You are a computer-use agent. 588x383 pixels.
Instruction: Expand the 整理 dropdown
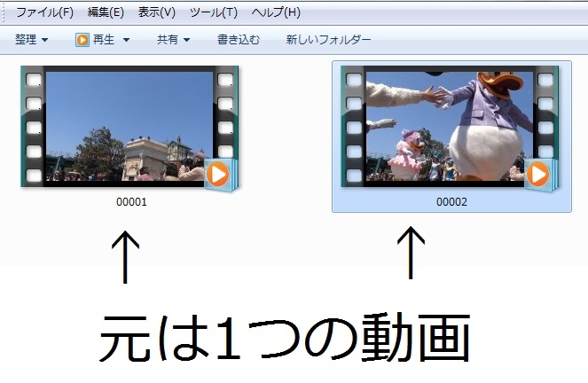coord(32,39)
